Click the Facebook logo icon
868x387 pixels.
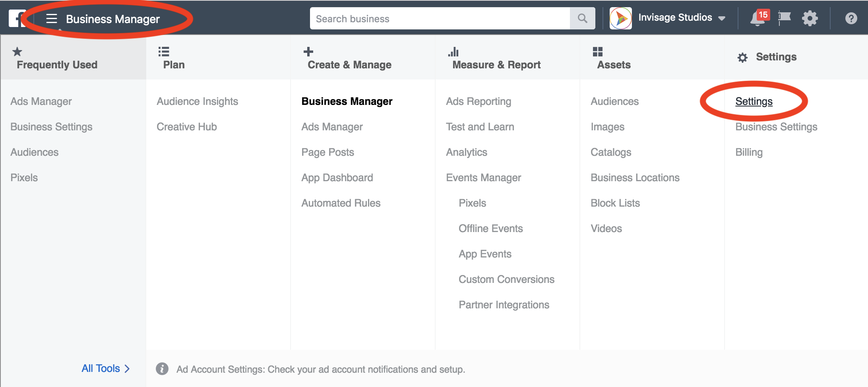[x=17, y=18]
